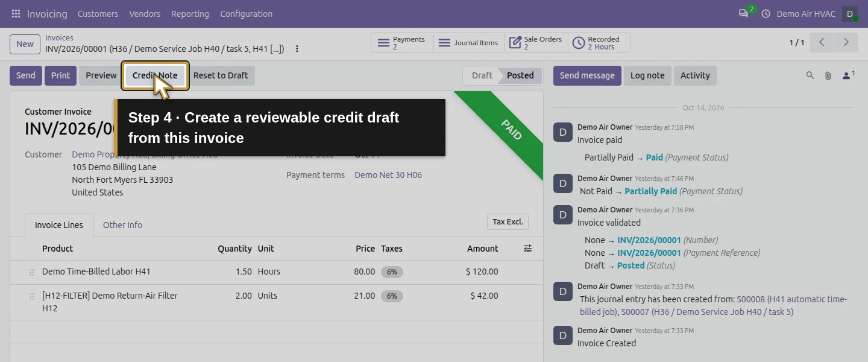Click the clock activities icon in navbar
This screenshot has width=868, height=362.
tap(766, 13)
